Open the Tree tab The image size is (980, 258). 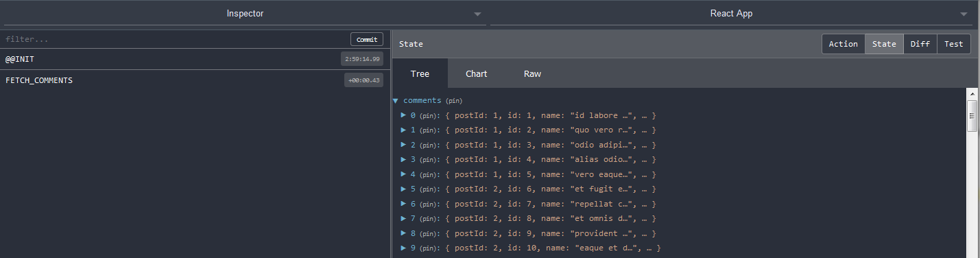pos(420,73)
